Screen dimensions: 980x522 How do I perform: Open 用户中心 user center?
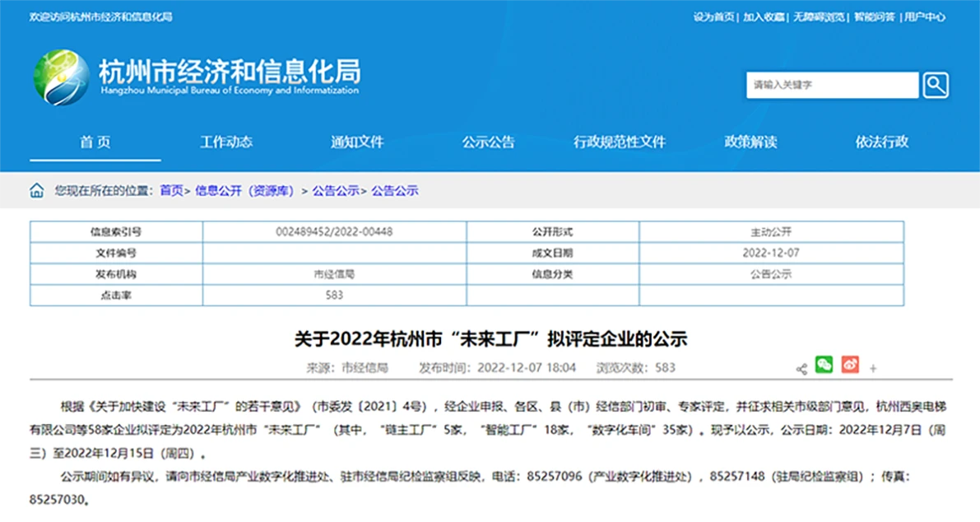click(x=926, y=16)
